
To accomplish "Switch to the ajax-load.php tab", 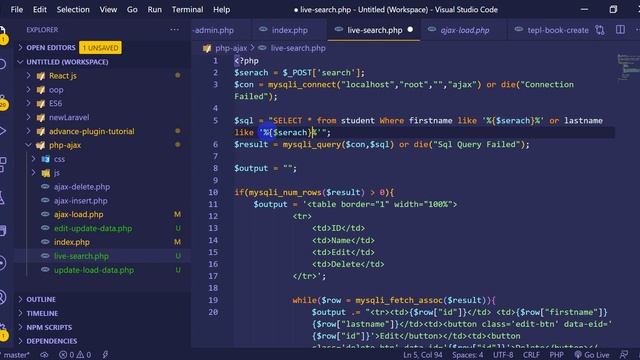I will click(464, 30).
